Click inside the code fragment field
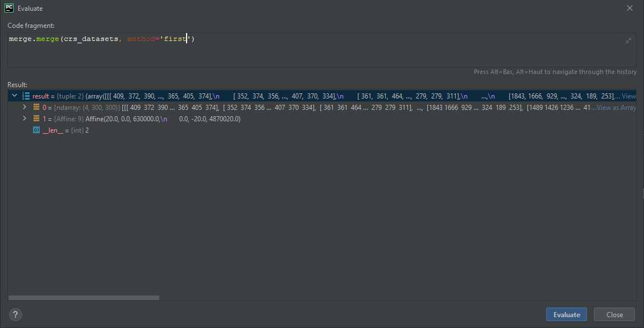Viewport: 644px width, 328px height. [228, 38]
